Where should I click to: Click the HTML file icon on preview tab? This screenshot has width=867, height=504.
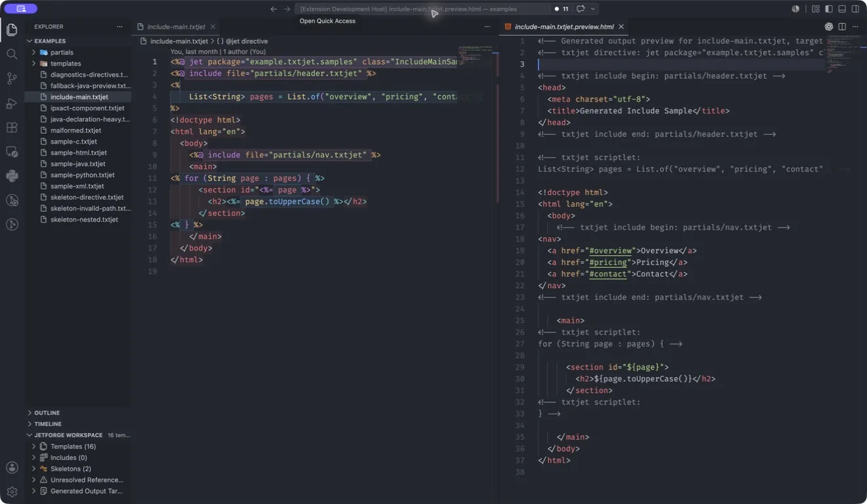pyautogui.click(x=508, y=27)
